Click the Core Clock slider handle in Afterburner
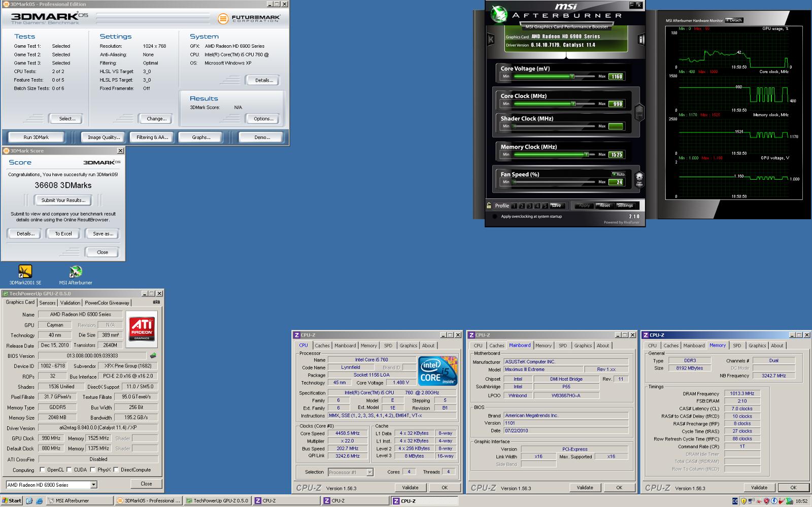The height and width of the screenshot is (507, 812). (573, 104)
